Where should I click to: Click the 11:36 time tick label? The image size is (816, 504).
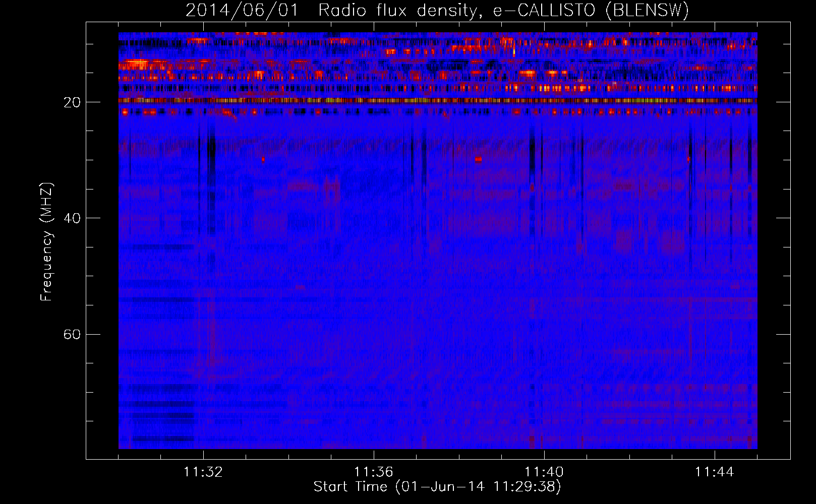[374, 472]
